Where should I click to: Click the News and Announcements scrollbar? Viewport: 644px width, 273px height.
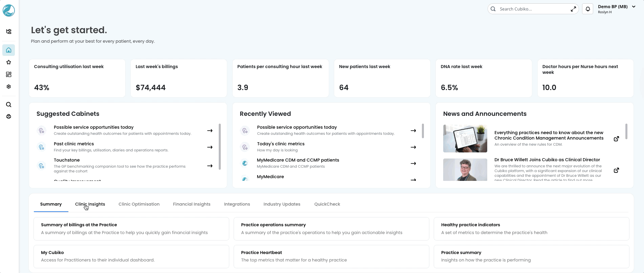point(626,131)
